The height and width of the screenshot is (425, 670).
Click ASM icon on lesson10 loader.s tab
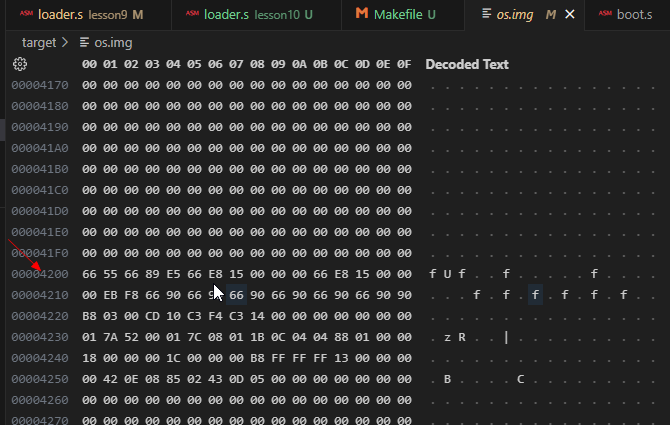click(192, 13)
